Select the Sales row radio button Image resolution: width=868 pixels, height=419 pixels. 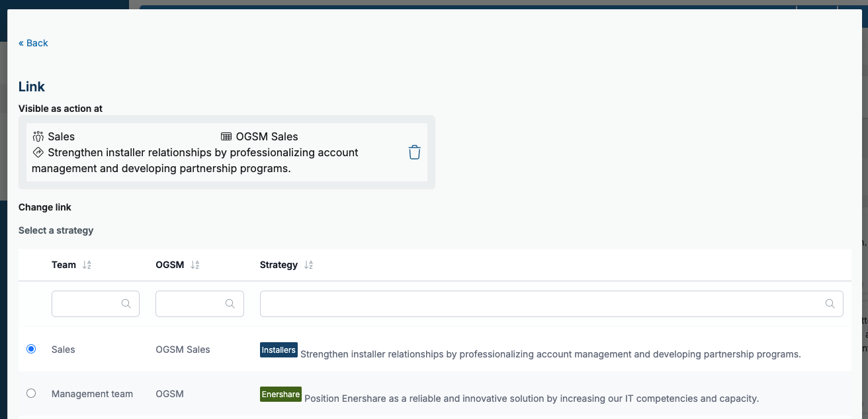(x=31, y=349)
